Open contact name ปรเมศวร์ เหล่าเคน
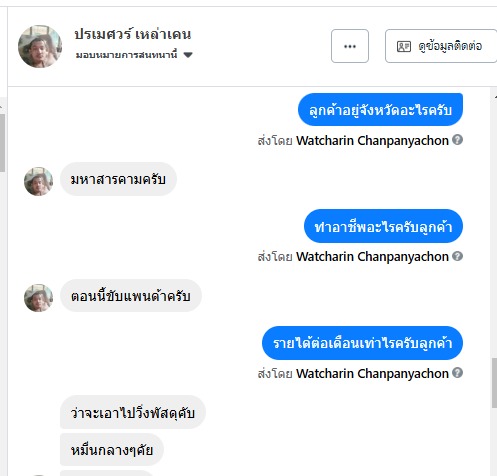Viewport: 497px width, 476px height. tap(133, 34)
